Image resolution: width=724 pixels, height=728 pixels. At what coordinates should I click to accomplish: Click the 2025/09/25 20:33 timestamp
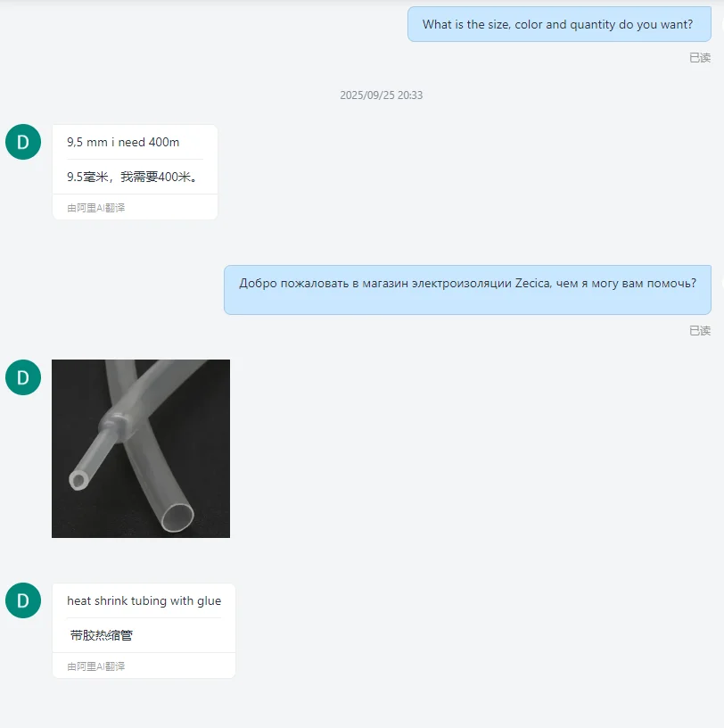[381, 95]
